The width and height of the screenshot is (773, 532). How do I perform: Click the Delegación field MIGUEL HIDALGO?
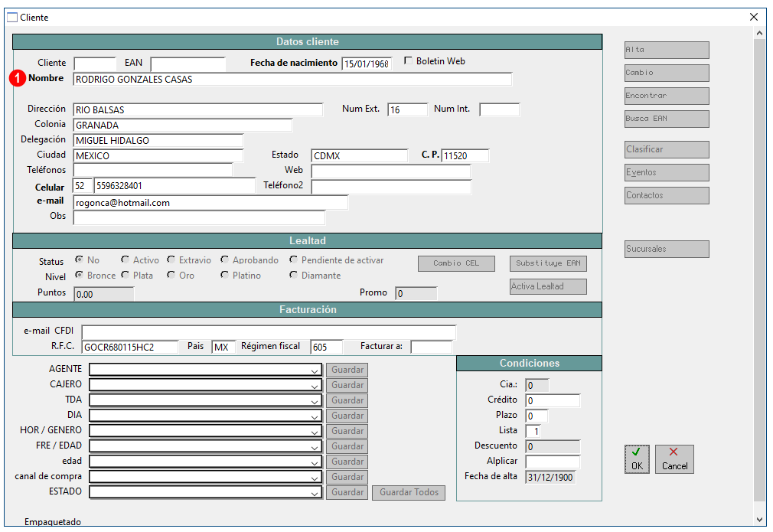click(x=158, y=141)
